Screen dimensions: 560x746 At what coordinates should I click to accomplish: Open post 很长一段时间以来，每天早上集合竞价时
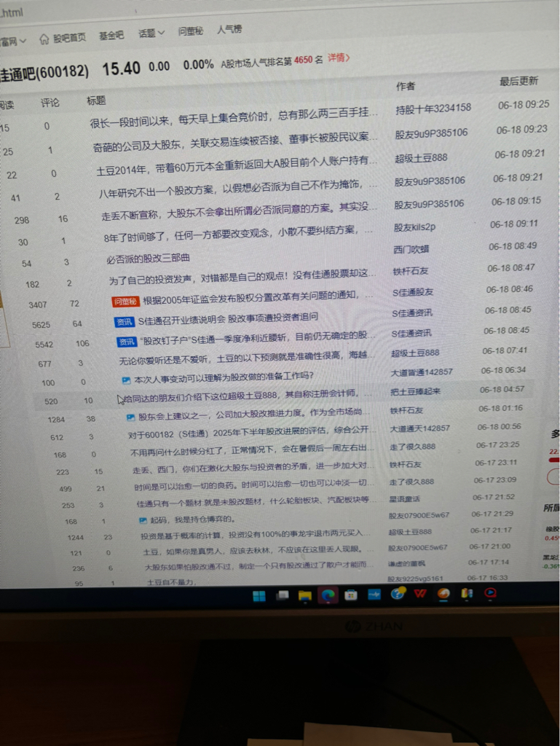click(x=234, y=117)
